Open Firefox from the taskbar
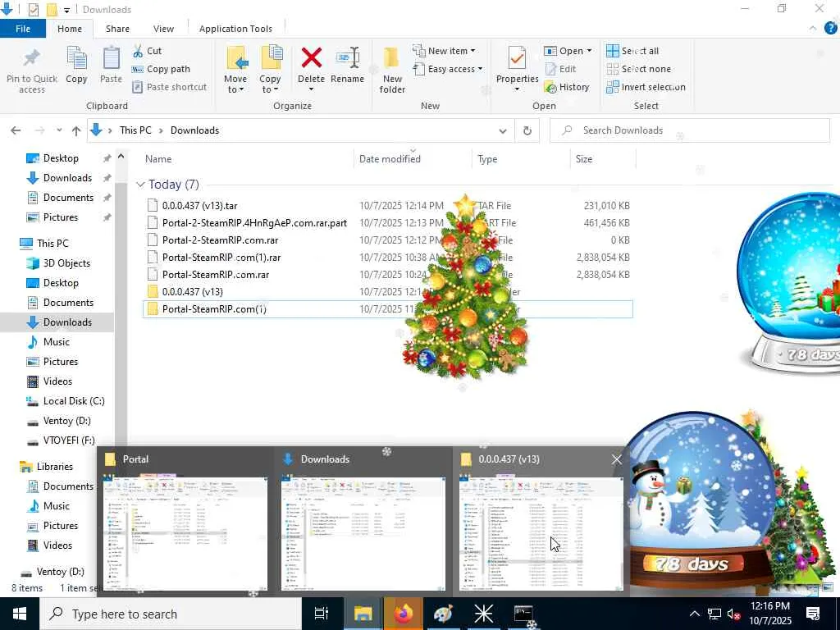The image size is (840, 630). [404, 614]
